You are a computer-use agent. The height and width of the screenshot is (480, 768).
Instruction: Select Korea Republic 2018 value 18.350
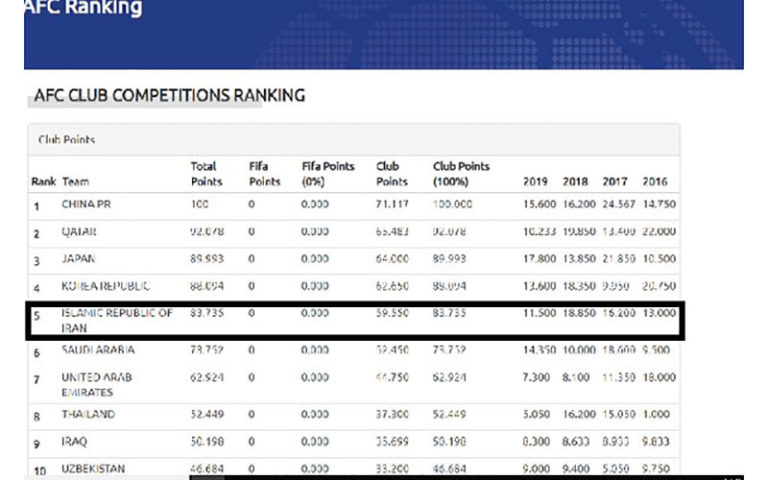click(579, 286)
